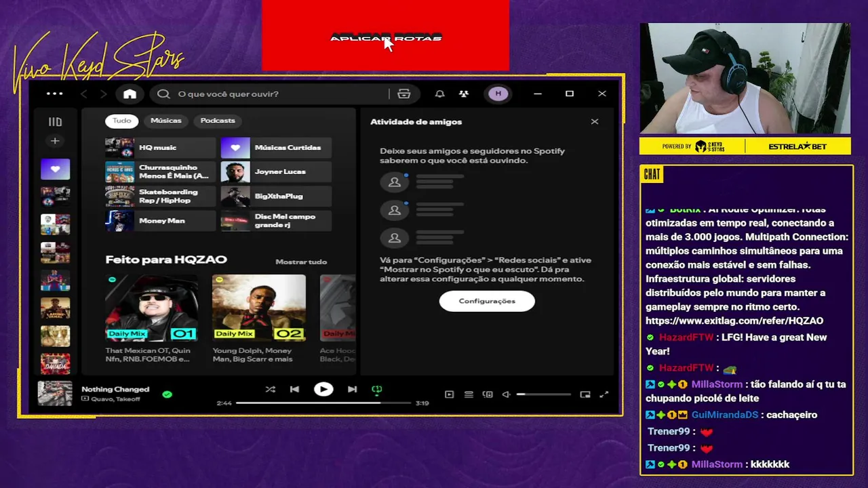
Task: Go back with the left arrow
Action: point(84,94)
